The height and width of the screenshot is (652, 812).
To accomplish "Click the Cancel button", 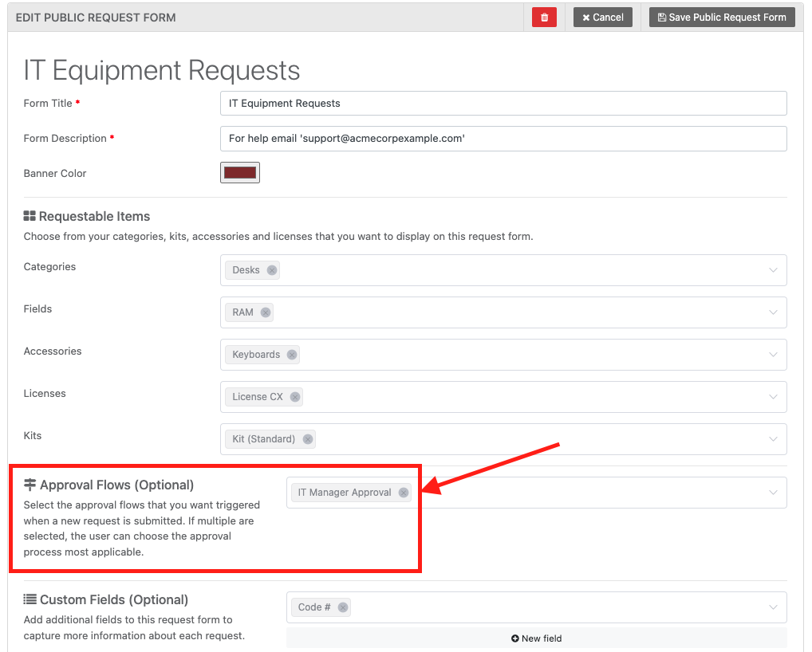I will coord(602,17).
